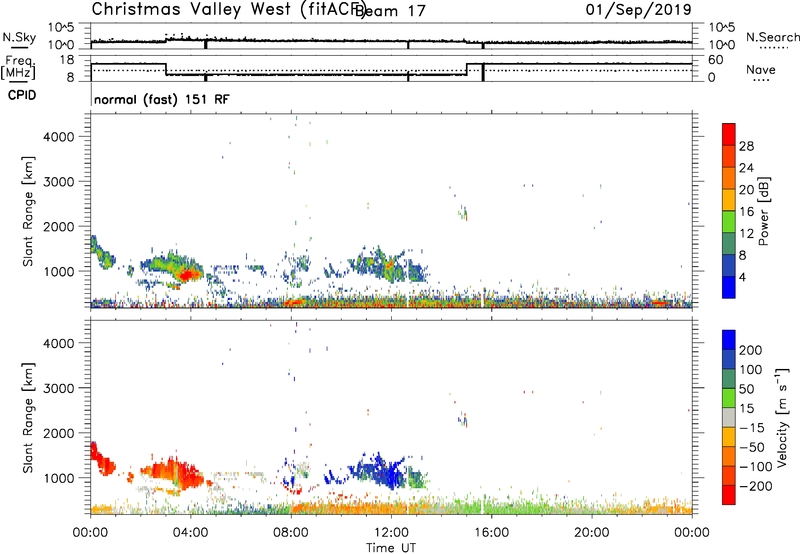
Task: Click the power panel 'Slant Range [km]' label
Action: coord(28,211)
